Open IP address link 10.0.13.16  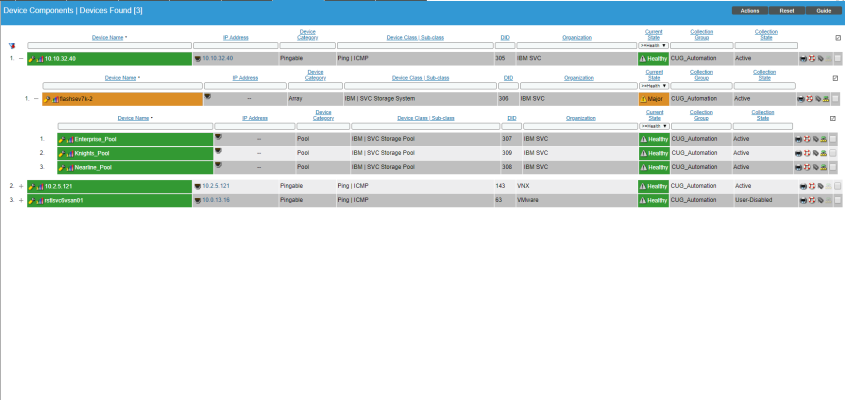point(216,201)
